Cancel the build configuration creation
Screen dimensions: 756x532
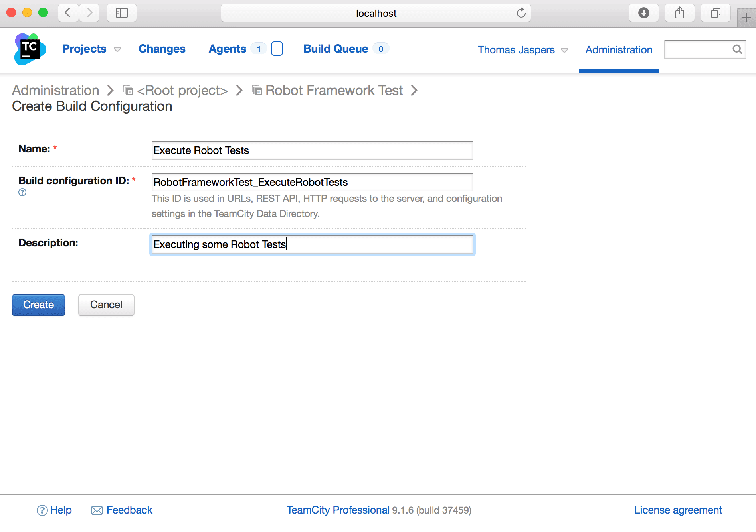[x=106, y=305]
